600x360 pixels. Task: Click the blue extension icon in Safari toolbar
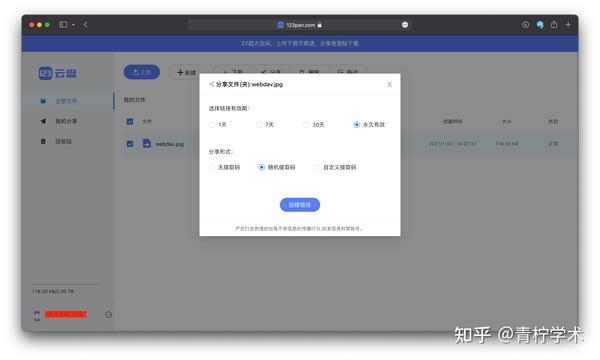pyautogui.click(x=540, y=25)
